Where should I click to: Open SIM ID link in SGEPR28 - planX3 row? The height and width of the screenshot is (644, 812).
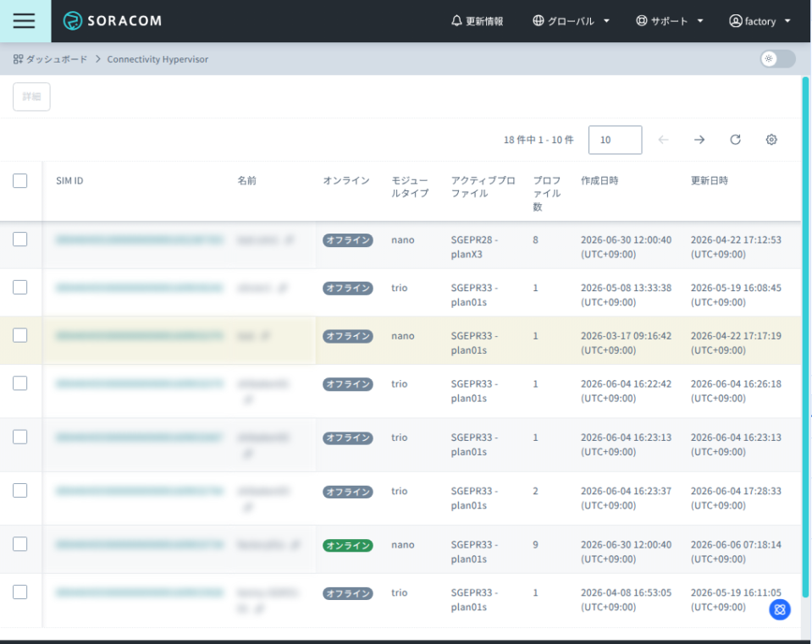coord(140,239)
